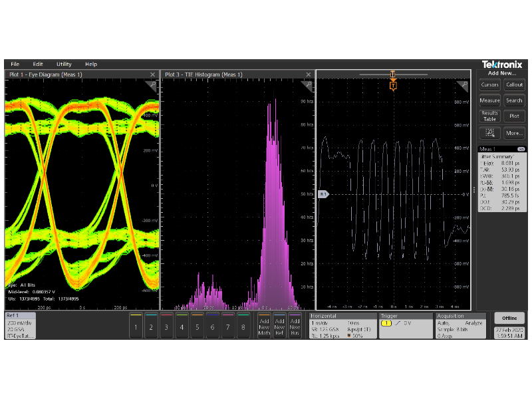The height and width of the screenshot is (399, 532).
Task: Click the orange trigger position marker T
Action: (393, 86)
